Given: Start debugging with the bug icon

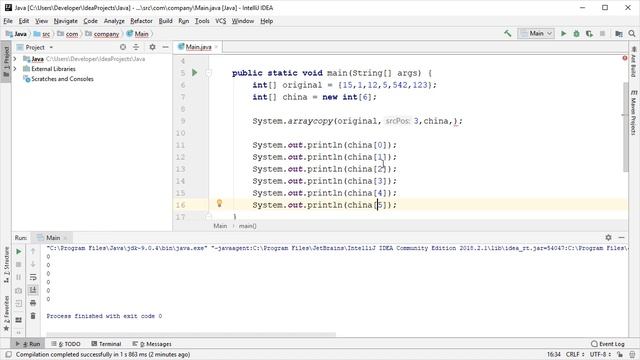Looking at the screenshot, I should [576, 33].
